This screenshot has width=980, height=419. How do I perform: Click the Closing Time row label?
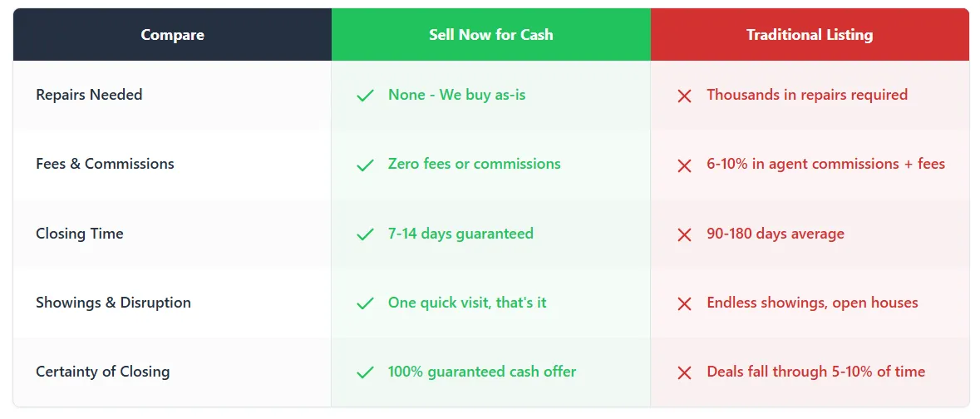coord(79,234)
